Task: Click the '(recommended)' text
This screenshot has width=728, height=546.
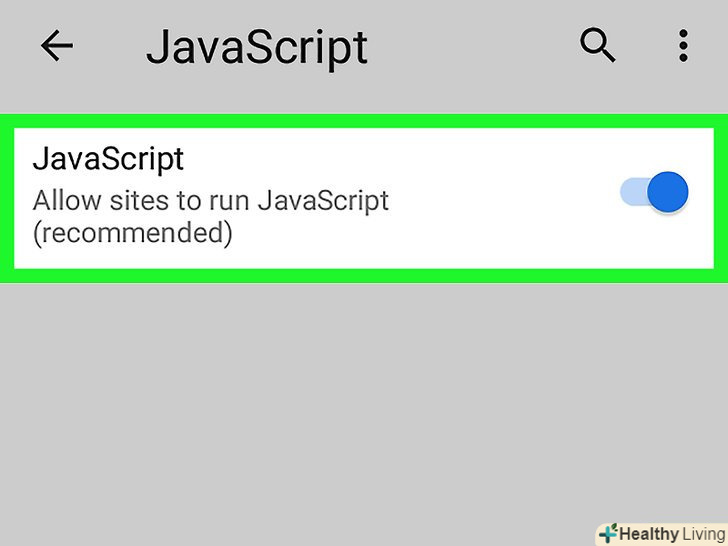Action: pos(132,233)
